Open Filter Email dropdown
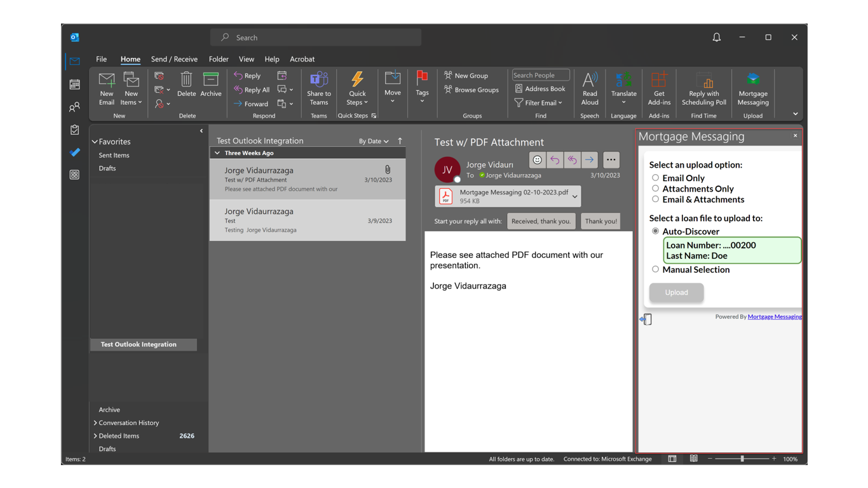This screenshot has height=488, width=868. click(x=538, y=103)
